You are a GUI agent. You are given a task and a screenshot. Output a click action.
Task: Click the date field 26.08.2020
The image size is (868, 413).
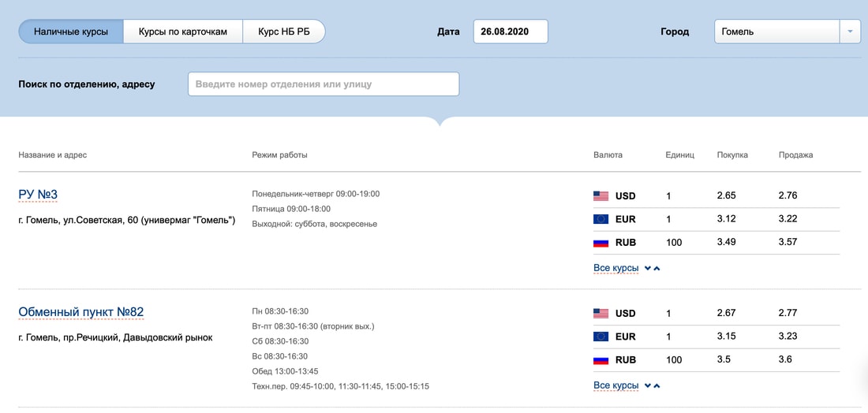510,32
